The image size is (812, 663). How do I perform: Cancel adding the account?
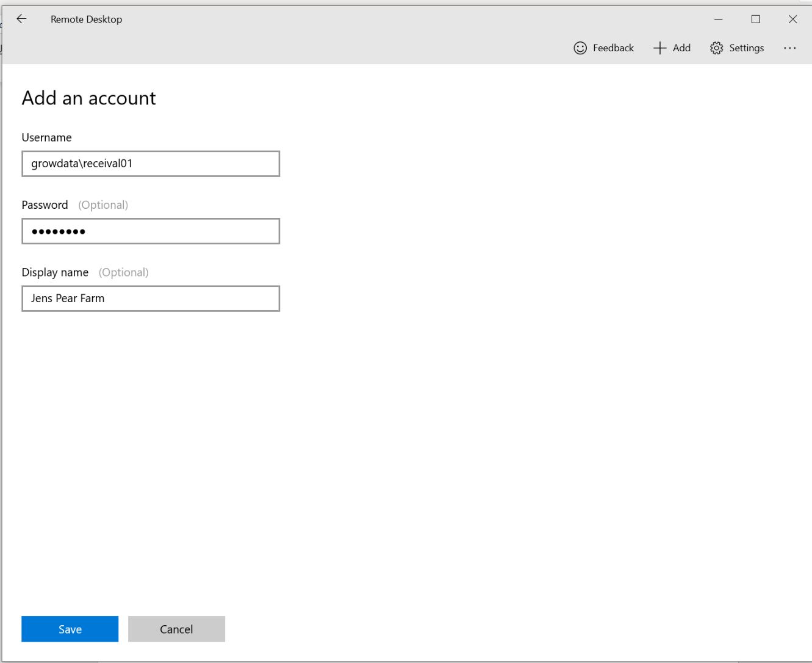(176, 629)
